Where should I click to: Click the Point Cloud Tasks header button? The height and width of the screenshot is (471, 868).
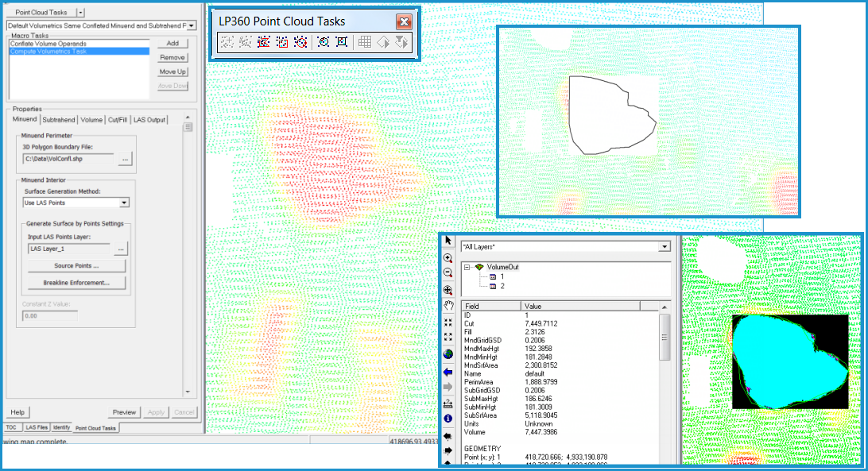[41, 12]
